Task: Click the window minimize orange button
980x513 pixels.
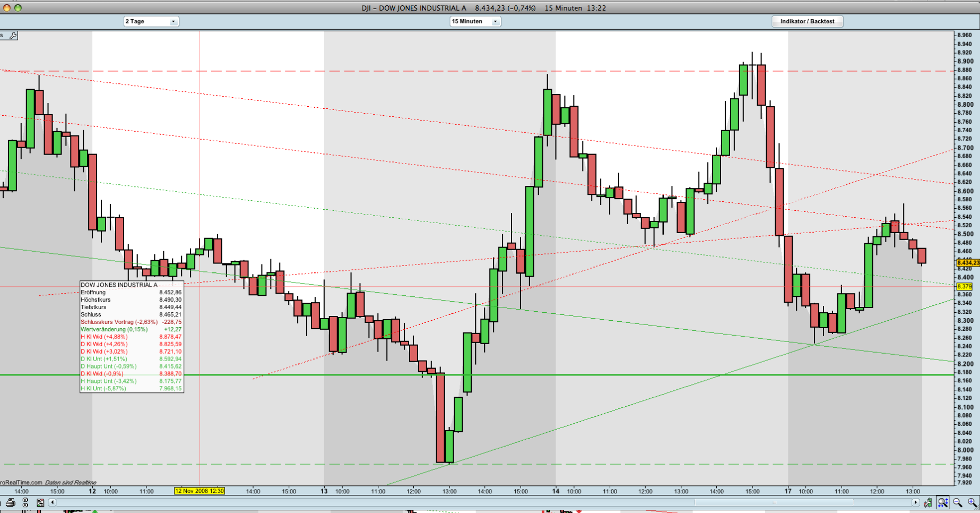Action: [6, 8]
